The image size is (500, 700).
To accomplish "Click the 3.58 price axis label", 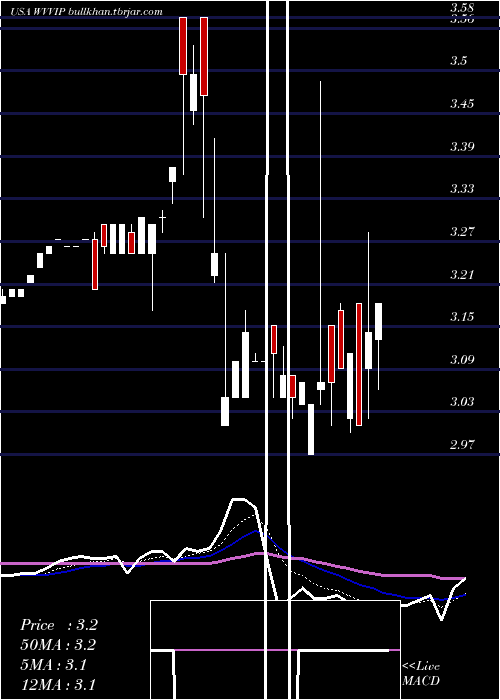I will tap(461, 8).
